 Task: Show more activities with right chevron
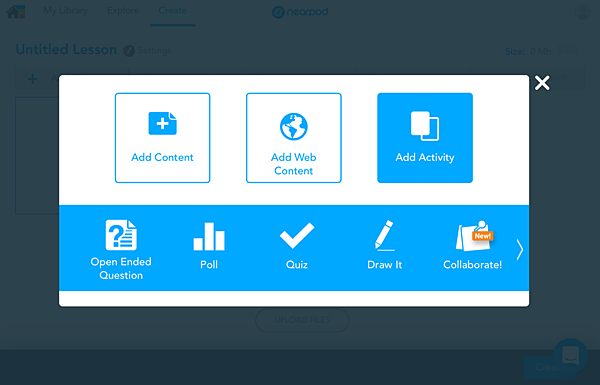(520, 250)
